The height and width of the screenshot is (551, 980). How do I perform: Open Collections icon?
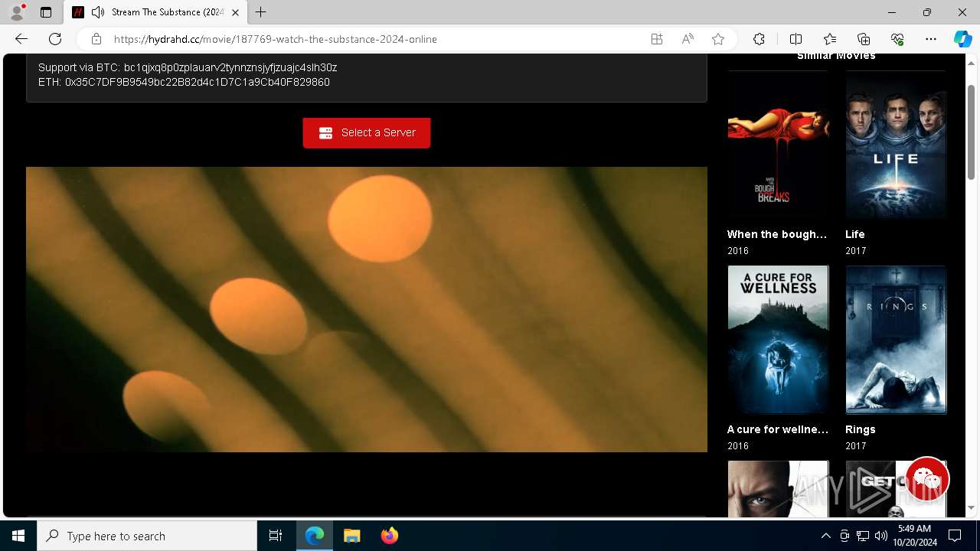pyautogui.click(x=864, y=39)
